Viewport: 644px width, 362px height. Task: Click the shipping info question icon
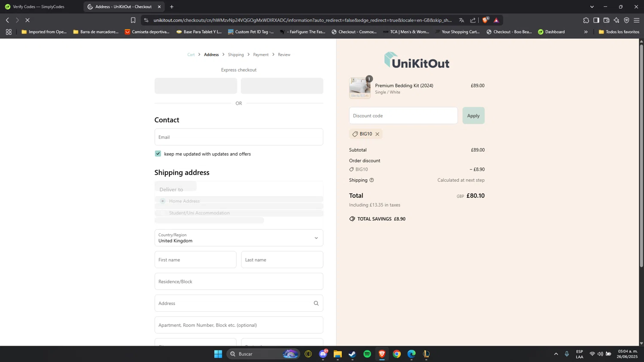(372, 180)
